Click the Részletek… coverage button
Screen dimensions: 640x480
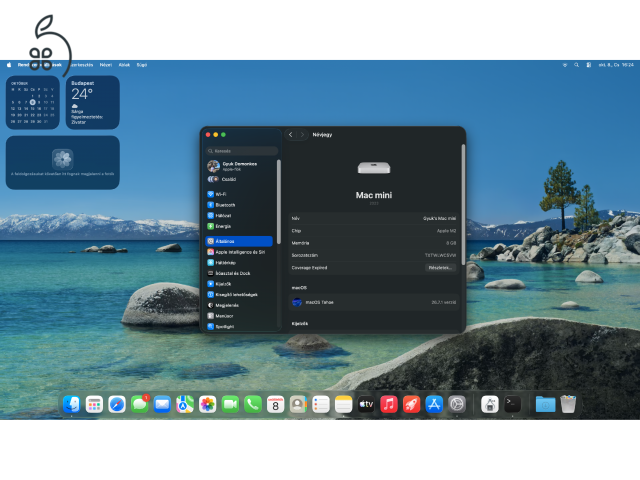tap(440, 268)
